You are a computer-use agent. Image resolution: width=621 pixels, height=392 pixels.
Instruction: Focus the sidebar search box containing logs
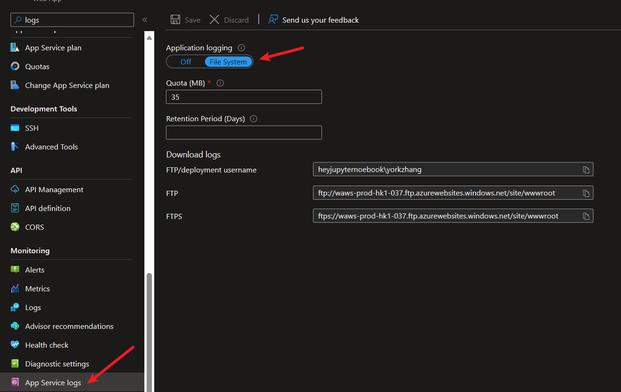click(72, 20)
